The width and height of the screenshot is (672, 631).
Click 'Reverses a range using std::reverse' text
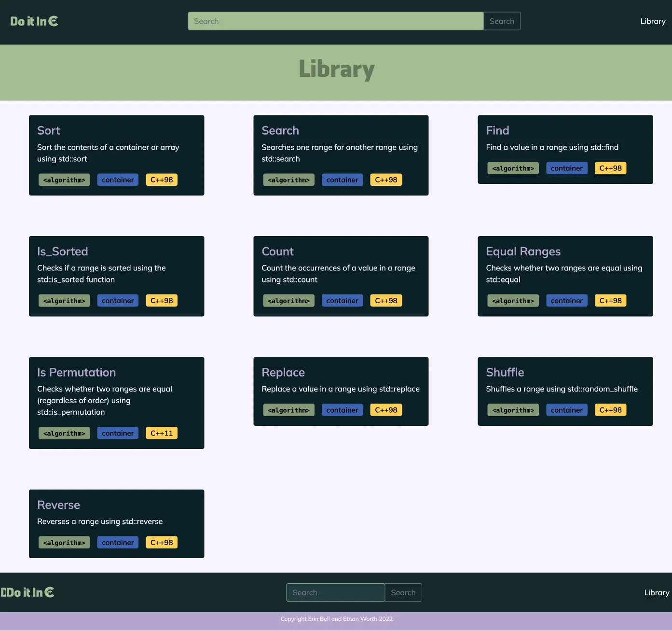[x=100, y=521]
